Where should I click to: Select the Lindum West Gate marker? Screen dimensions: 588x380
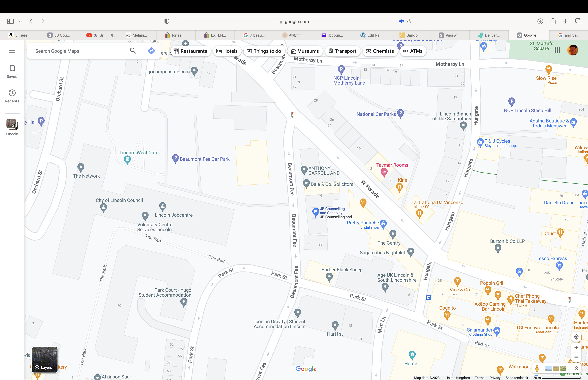click(x=127, y=160)
